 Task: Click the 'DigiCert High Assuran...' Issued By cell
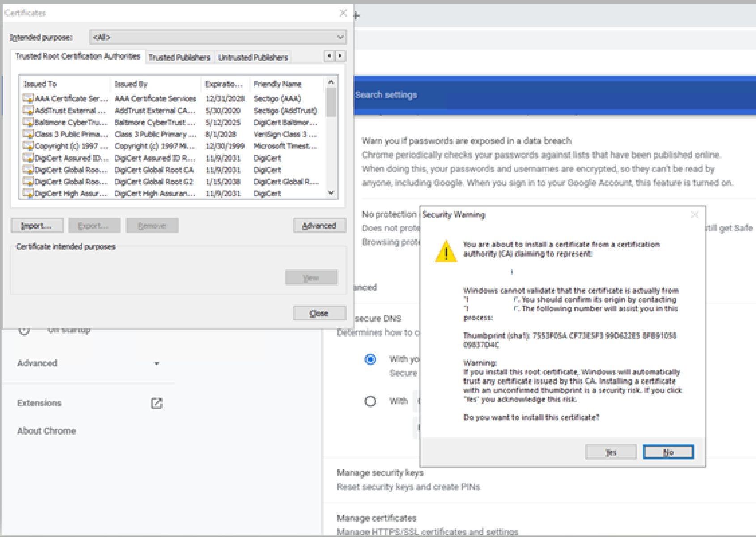tap(155, 193)
